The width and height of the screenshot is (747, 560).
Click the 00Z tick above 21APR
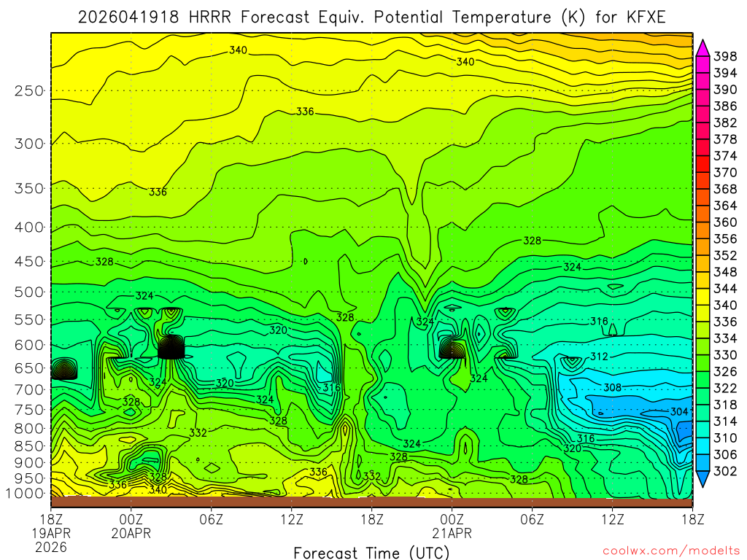pyautogui.click(x=452, y=518)
